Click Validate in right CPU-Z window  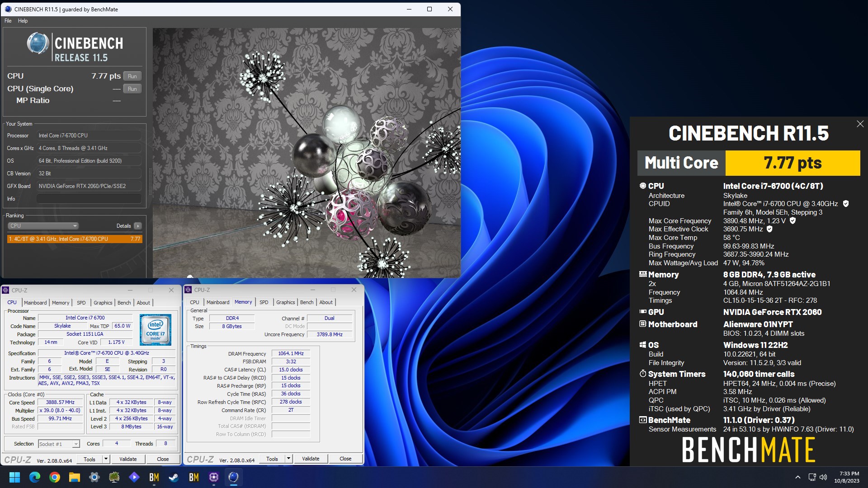pos(311,459)
